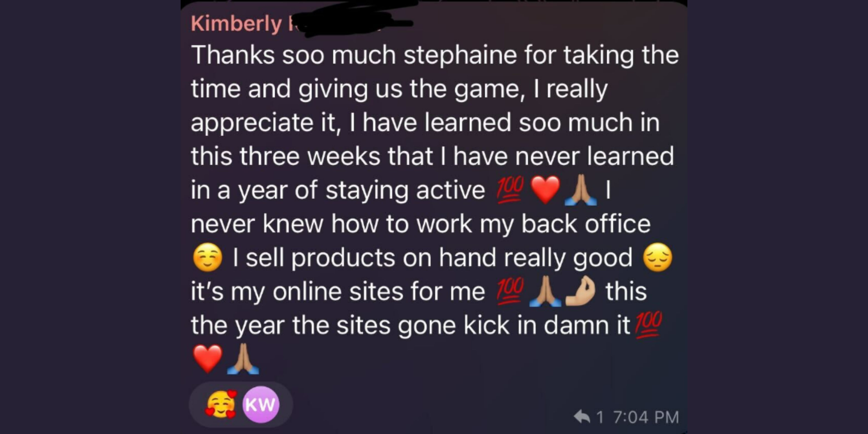Screen dimensions: 868x434
Task: Click the praying hands on the last line
Action: coord(243,358)
